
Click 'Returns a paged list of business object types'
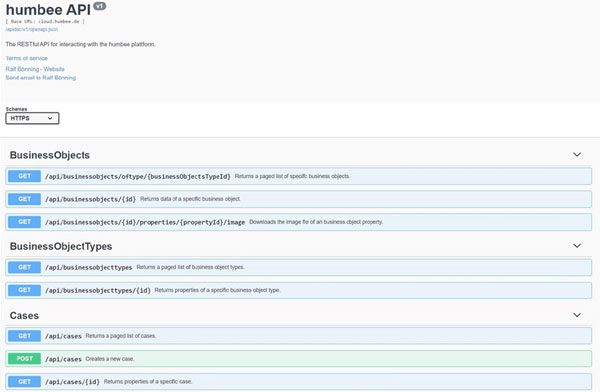190,267
